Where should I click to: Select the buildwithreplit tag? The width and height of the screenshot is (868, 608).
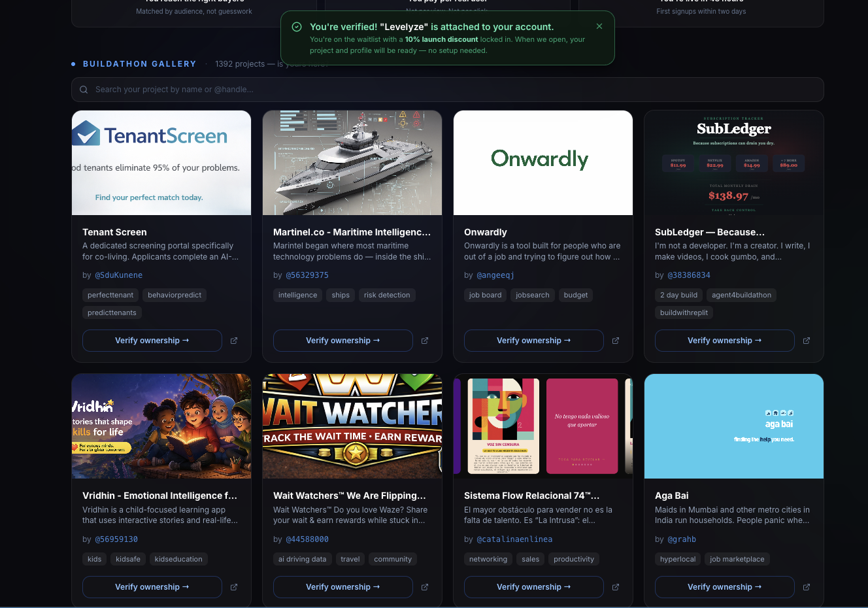[x=684, y=312]
